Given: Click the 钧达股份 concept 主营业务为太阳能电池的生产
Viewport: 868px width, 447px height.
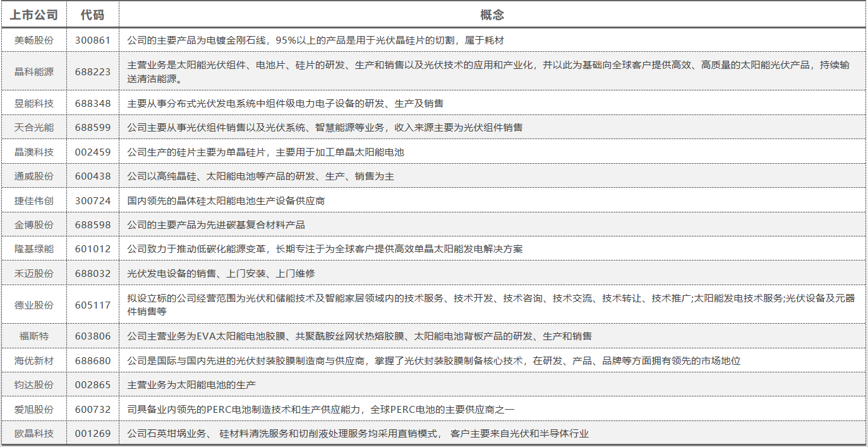Looking at the screenshot, I should tap(191, 385).
